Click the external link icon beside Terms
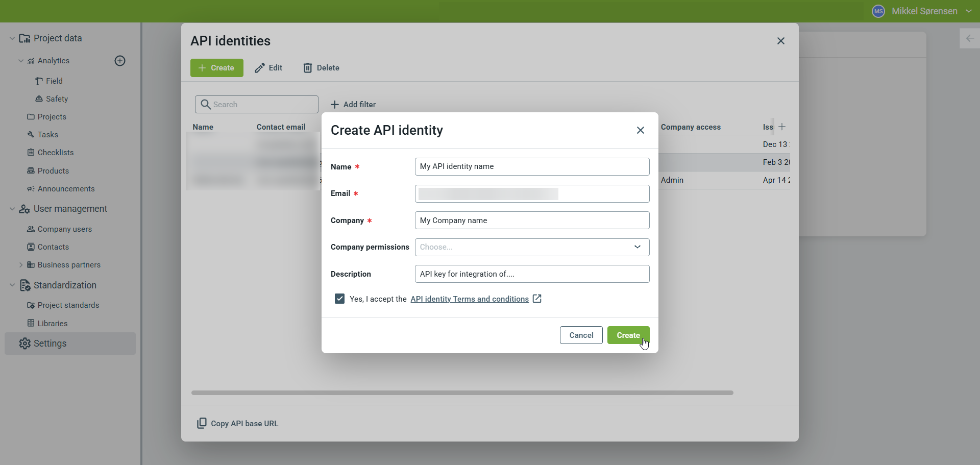The width and height of the screenshot is (980, 465). click(x=537, y=299)
